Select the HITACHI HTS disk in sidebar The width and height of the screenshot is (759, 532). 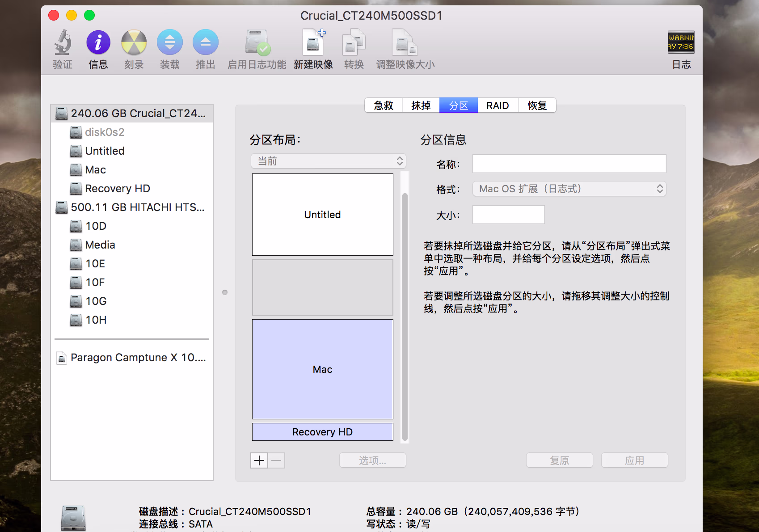(138, 207)
